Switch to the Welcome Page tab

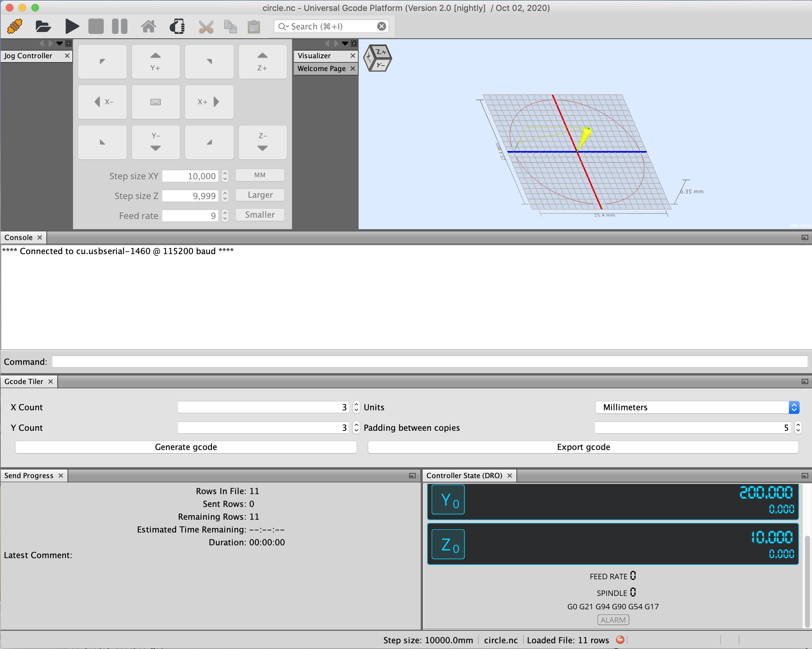321,68
